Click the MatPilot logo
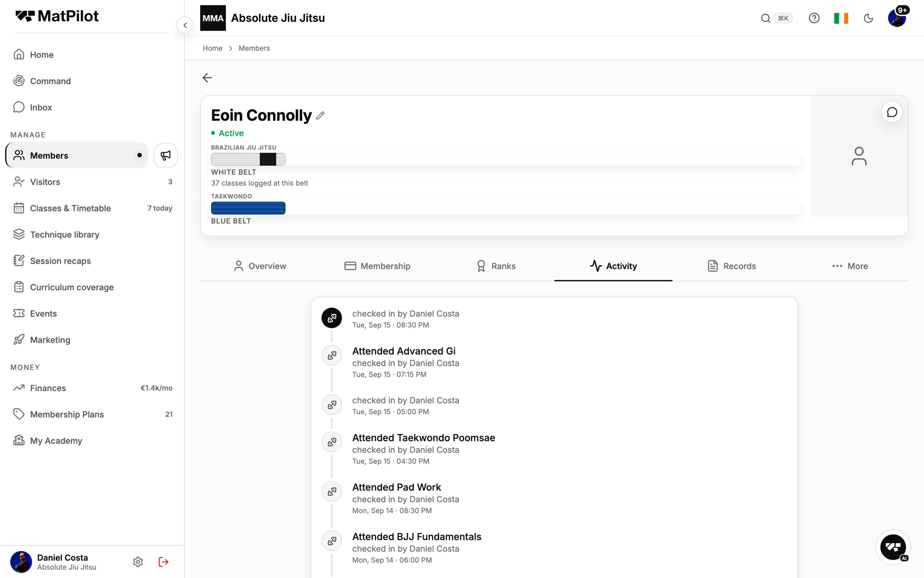This screenshot has width=924, height=578. click(57, 16)
